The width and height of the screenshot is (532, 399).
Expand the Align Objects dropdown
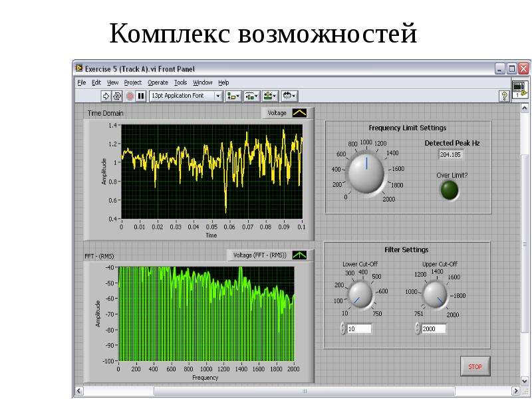point(233,96)
